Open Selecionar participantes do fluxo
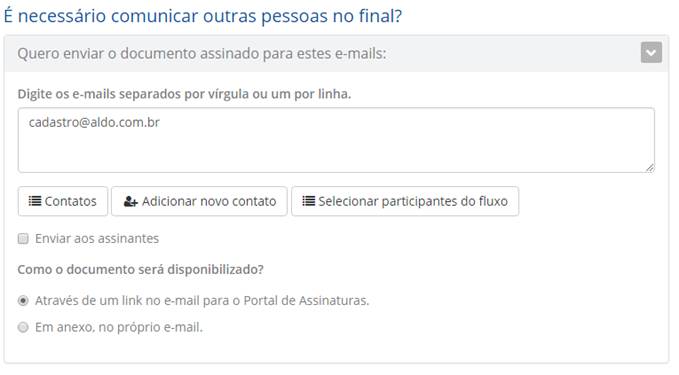Image resolution: width=679 pixels, height=375 pixels. pos(405,201)
